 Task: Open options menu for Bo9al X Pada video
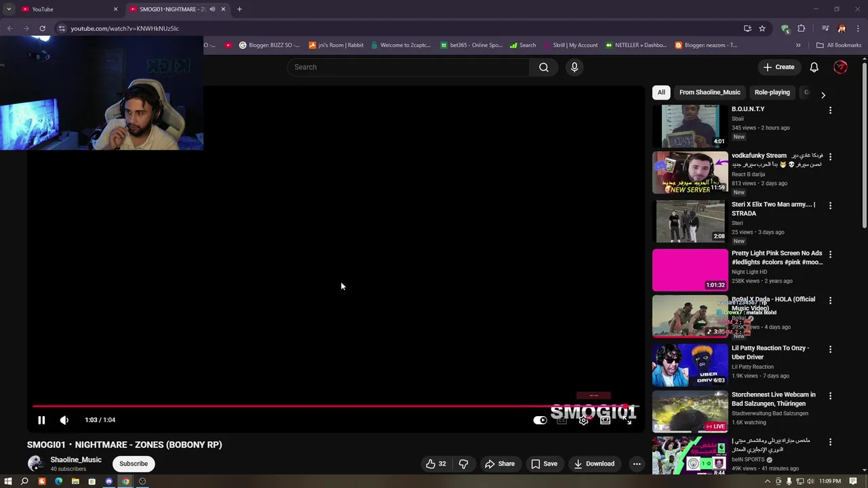coord(830,300)
